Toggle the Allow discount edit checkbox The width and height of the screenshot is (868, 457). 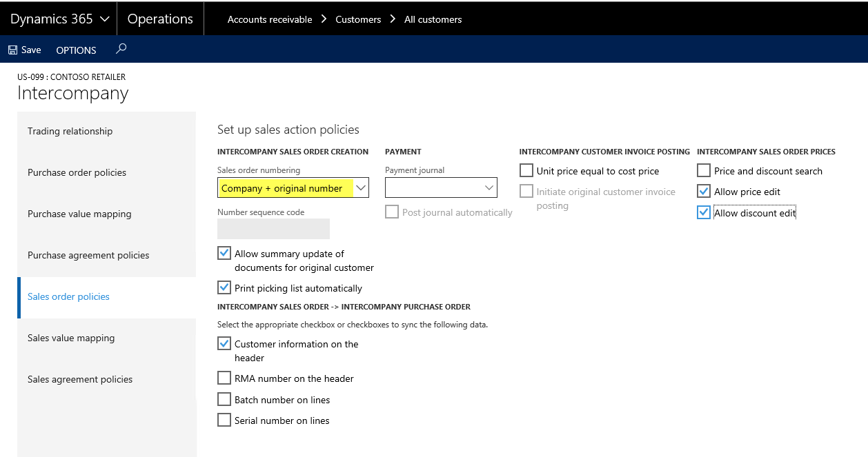click(x=704, y=213)
